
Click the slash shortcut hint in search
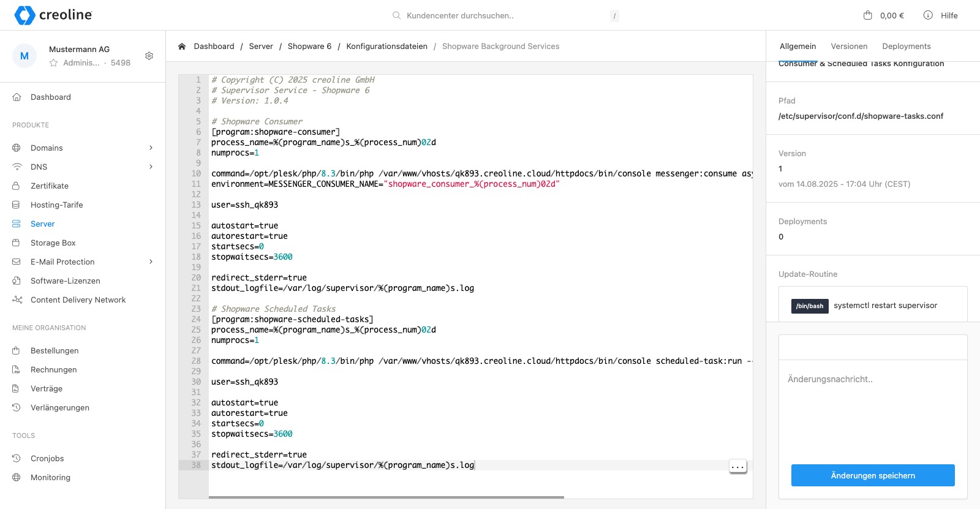[x=614, y=16]
